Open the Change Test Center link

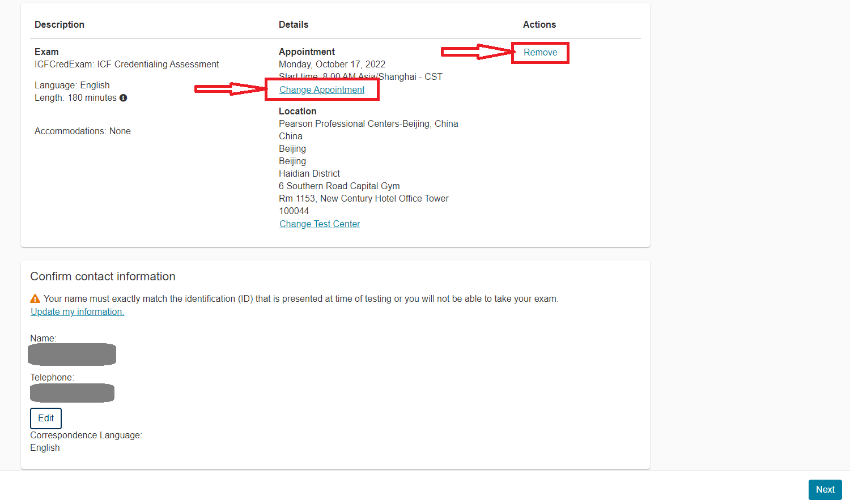[x=320, y=224]
